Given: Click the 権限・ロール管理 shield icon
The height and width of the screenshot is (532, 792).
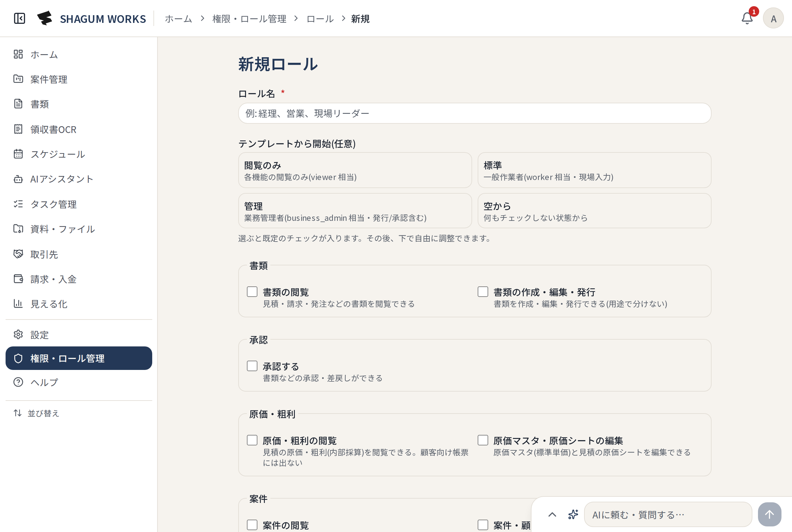Looking at the screenshot, I should [18, 358].
